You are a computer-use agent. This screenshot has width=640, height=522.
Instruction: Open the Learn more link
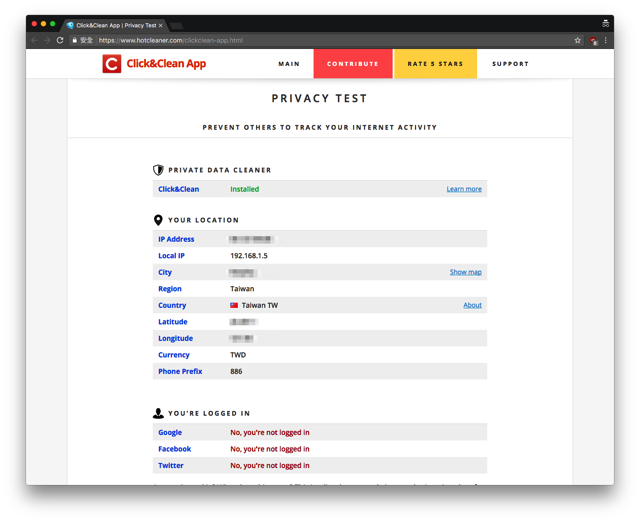click(464, 189)
